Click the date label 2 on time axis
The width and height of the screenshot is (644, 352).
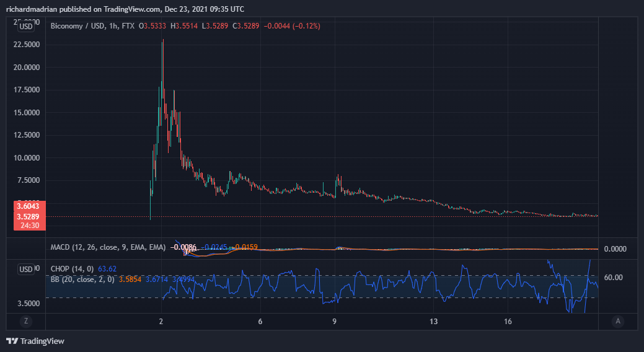click(161, 321)
